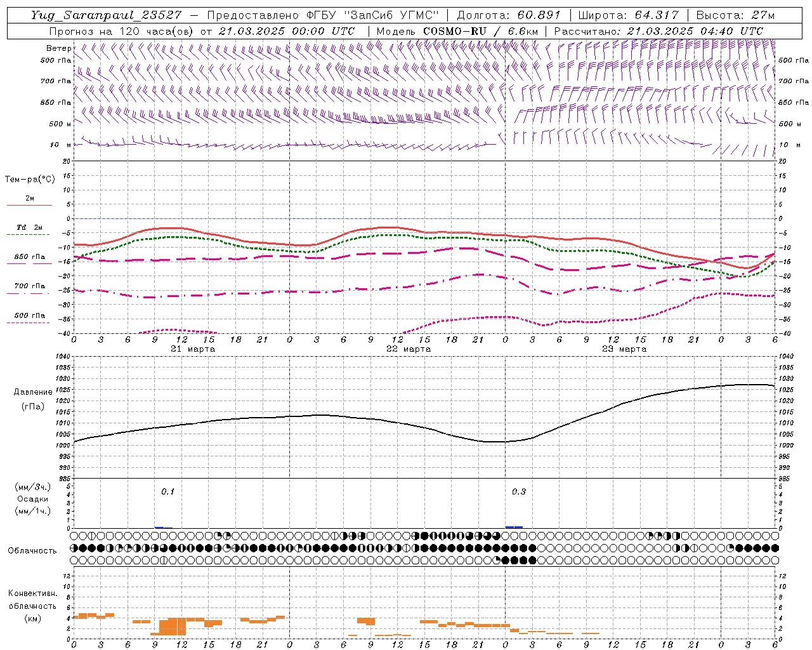
Task: Click the Ветер wind panel label
Action: tap(58, 48)
